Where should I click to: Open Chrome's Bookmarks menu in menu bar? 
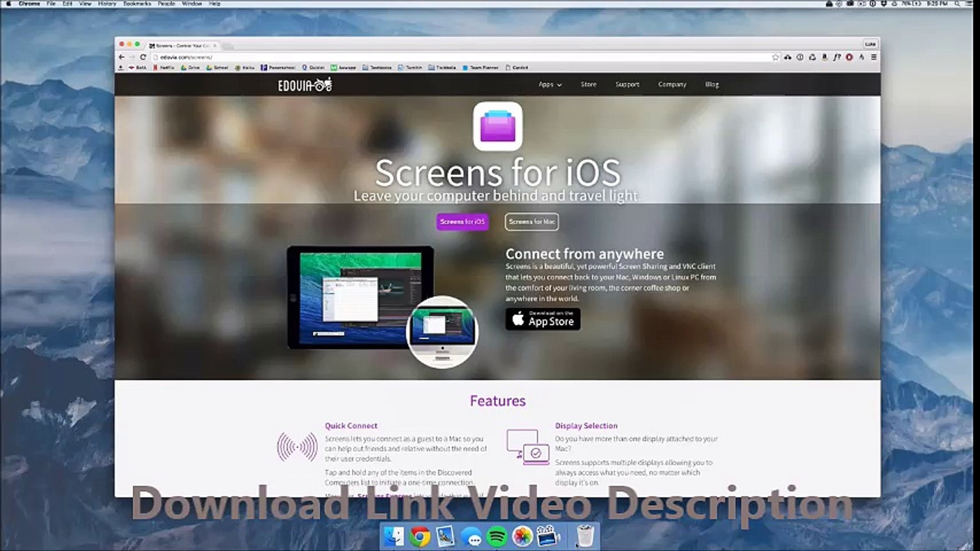(137, 4)
